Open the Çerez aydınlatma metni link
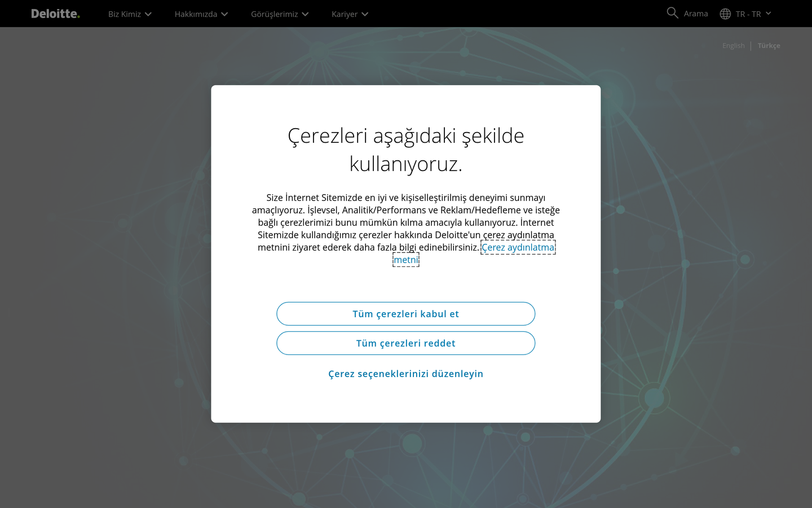Viewport: 812px width, 508px height. 518,247
